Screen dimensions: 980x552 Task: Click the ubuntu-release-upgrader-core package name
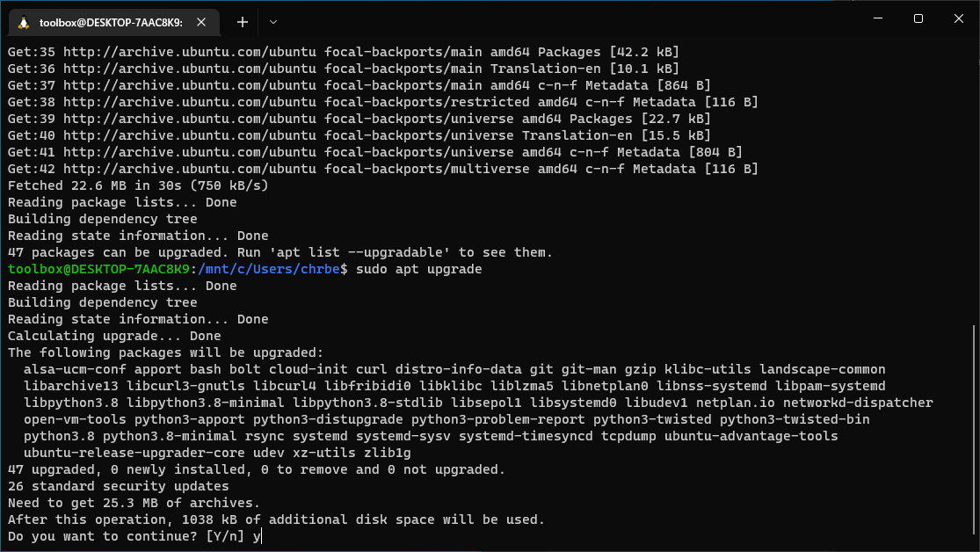pos(134,453)
